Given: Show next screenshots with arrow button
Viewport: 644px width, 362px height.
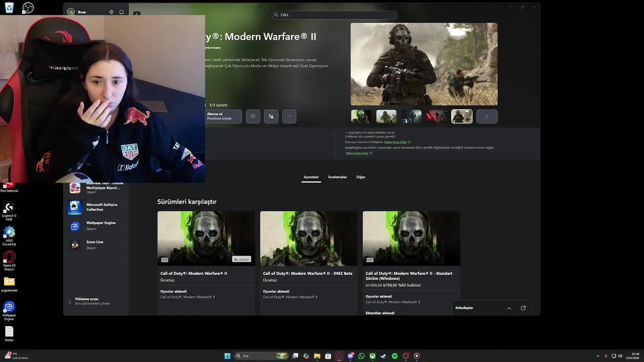Looking at the screenshot, I should [487, 116].
